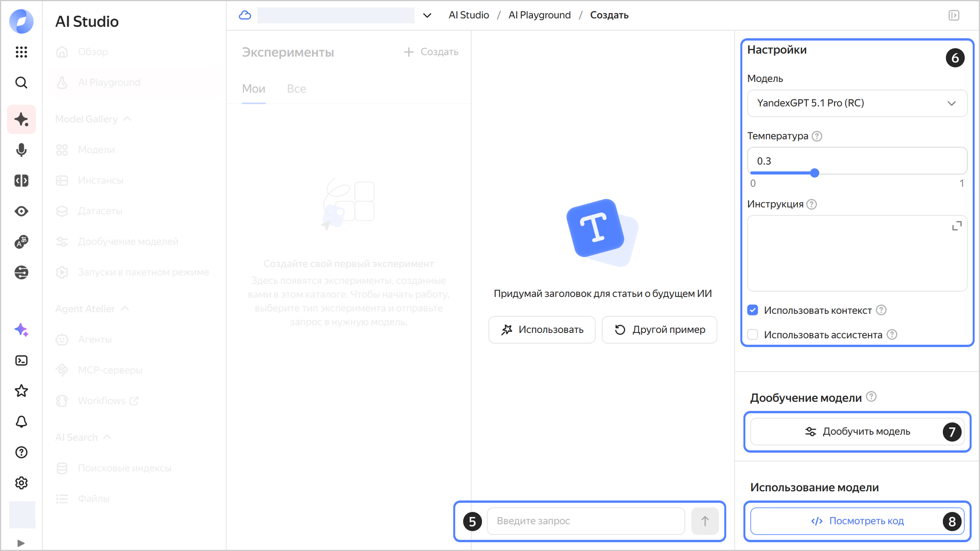This screenshot has height=551, width=980.
Task: Click the 'Введите запрос' input field
Action: 586,521
